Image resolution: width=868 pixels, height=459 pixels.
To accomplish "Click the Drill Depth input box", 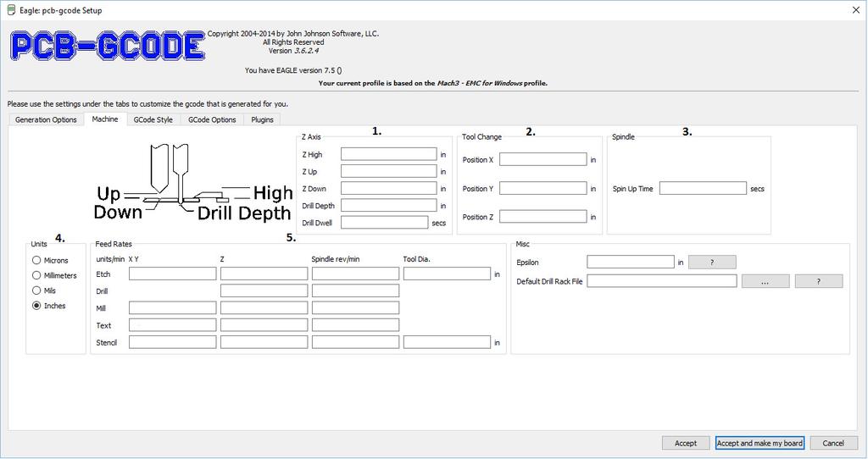I will (388, 205).
